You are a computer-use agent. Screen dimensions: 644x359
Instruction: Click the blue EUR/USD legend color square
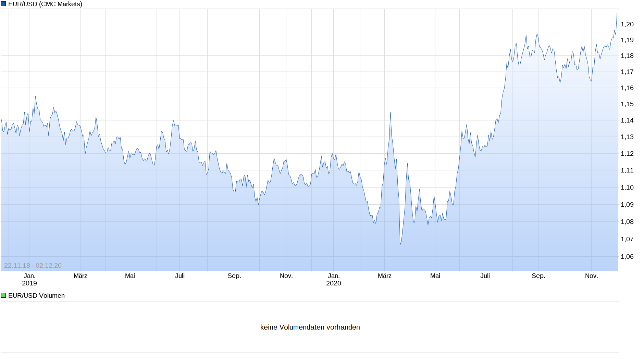tap(3, 4)
